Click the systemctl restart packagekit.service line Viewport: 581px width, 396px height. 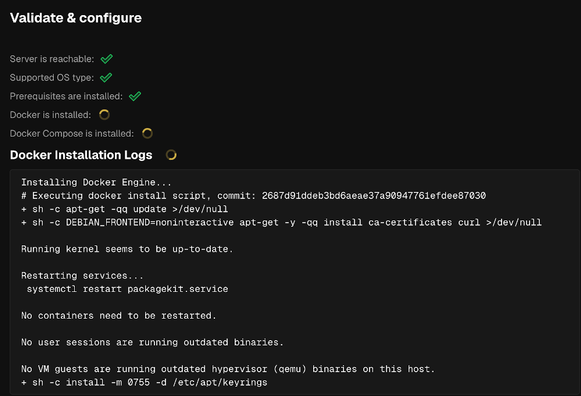coord(127,289)
